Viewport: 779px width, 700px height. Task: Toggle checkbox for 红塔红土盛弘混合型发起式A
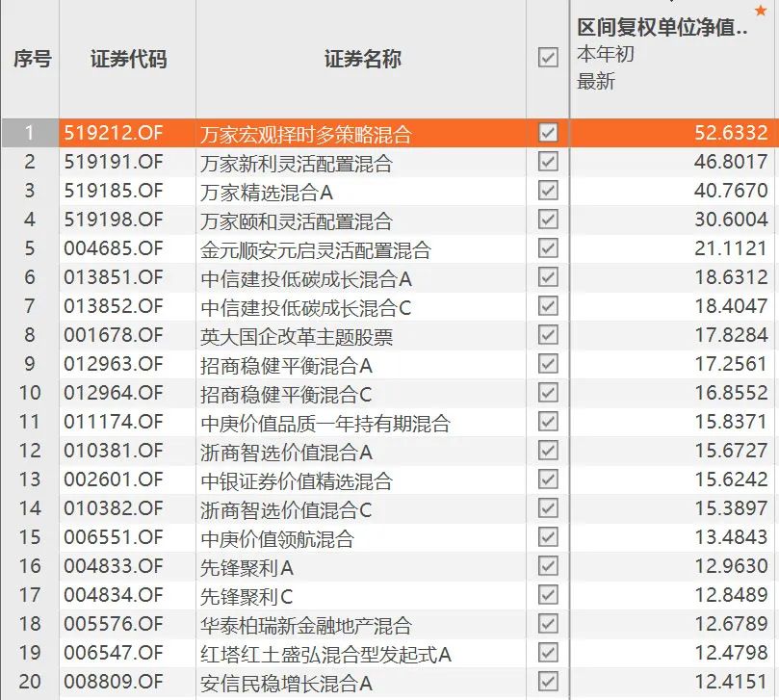(x=548, y=652)
